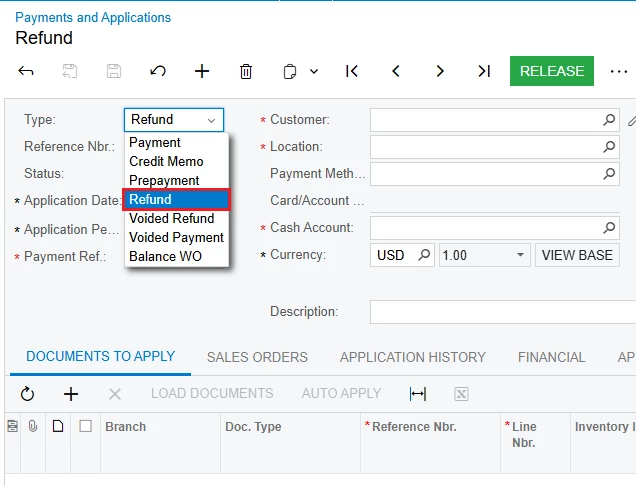Click the grid delete row X icon
This screenshot has height=486, width=636.
(x=115, y=394)
